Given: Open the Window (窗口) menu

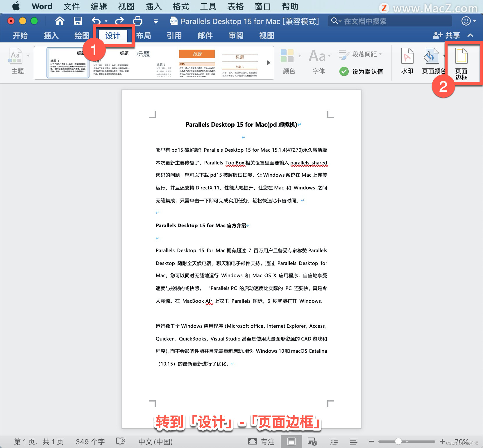Looking at the screenshot, I should pyautogui.click(x=263, y=6).
